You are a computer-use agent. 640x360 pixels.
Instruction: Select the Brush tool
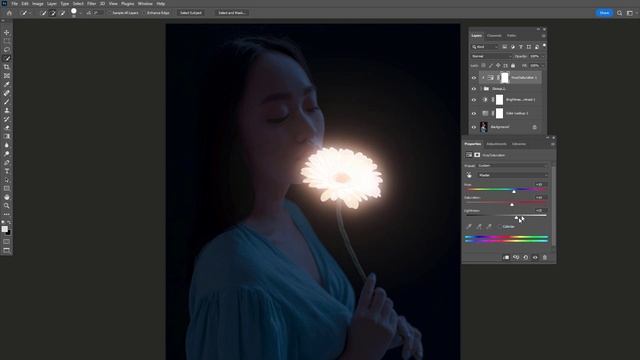pyautogui.click(x=7, y=102)
